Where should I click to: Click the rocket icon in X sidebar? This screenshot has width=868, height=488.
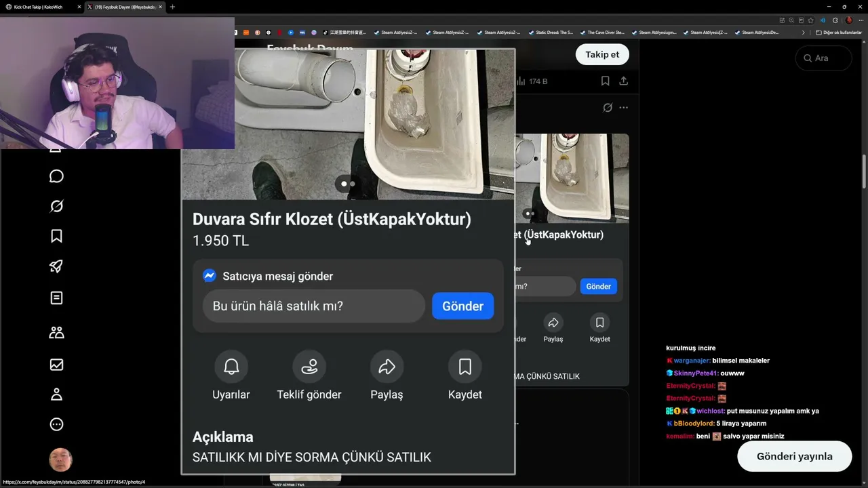[56, 266]
